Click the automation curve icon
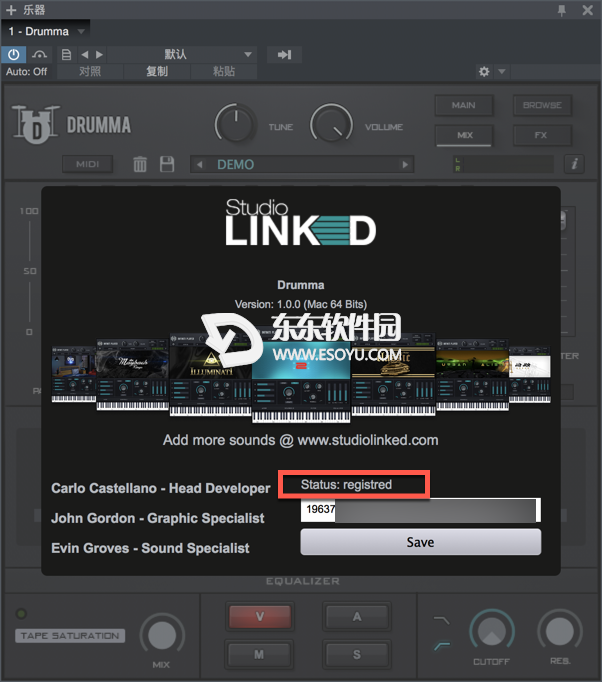 (x=40, y=55)
